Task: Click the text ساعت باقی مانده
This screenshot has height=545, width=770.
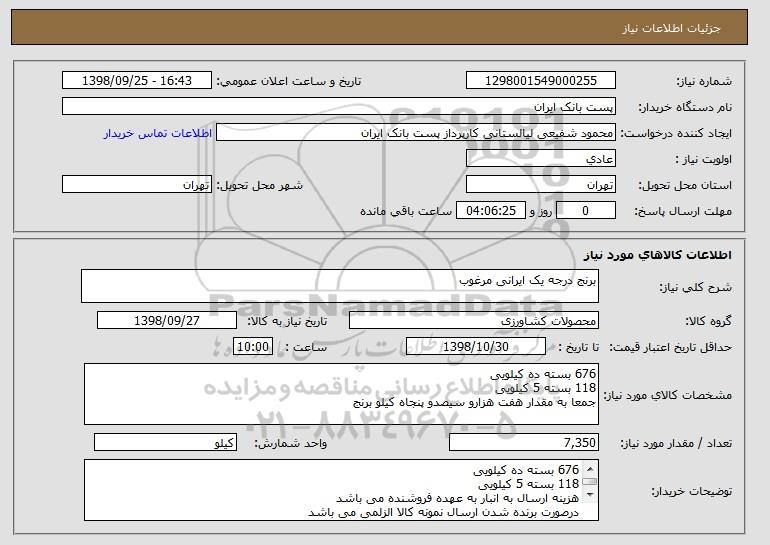Action: (x=406, y=211)
